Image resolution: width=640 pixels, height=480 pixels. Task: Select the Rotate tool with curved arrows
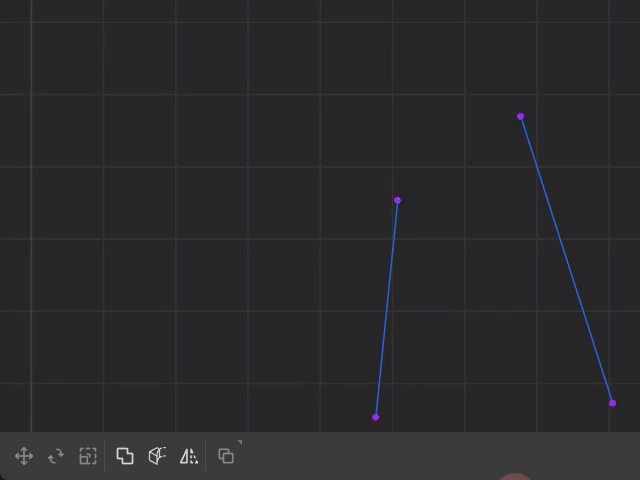click(x=56, y=456)
